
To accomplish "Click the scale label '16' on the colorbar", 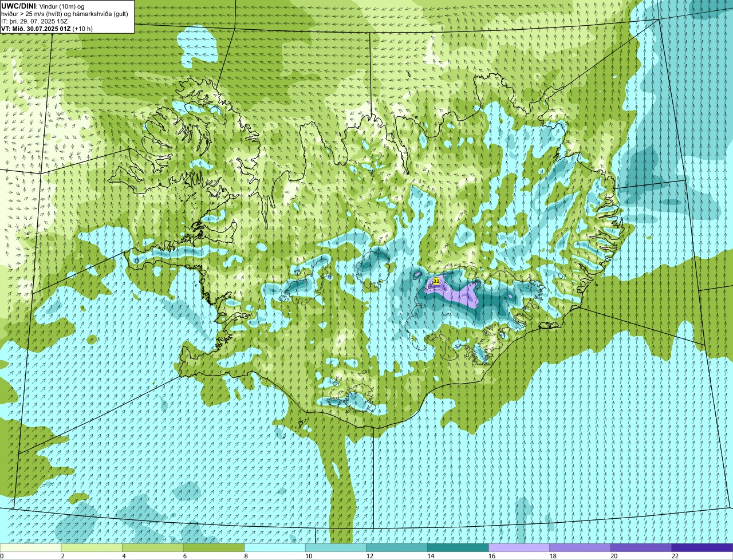I will coord(492,556).
